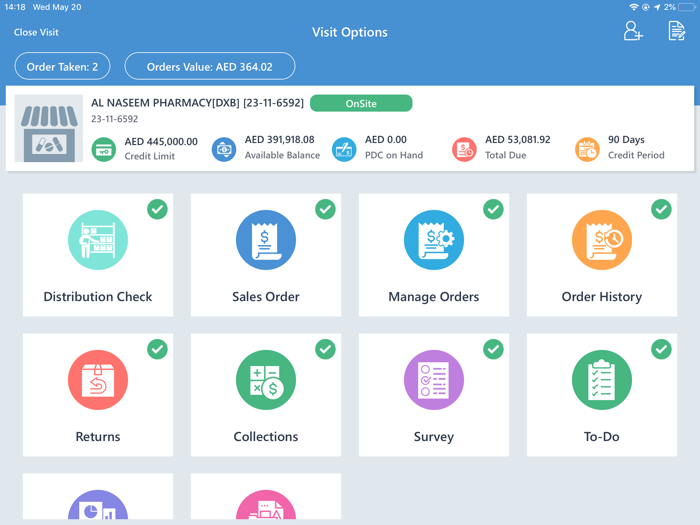The height and width of the screenshot is (525, 700).
Task: Tap Distribution Check completed checkmark
Action: coord(157,209)
